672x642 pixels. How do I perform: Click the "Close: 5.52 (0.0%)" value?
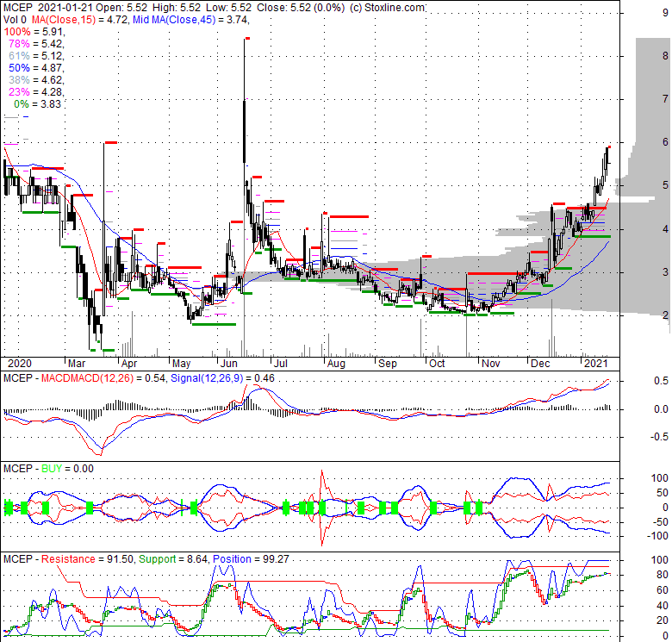click(x=301, y=8)
